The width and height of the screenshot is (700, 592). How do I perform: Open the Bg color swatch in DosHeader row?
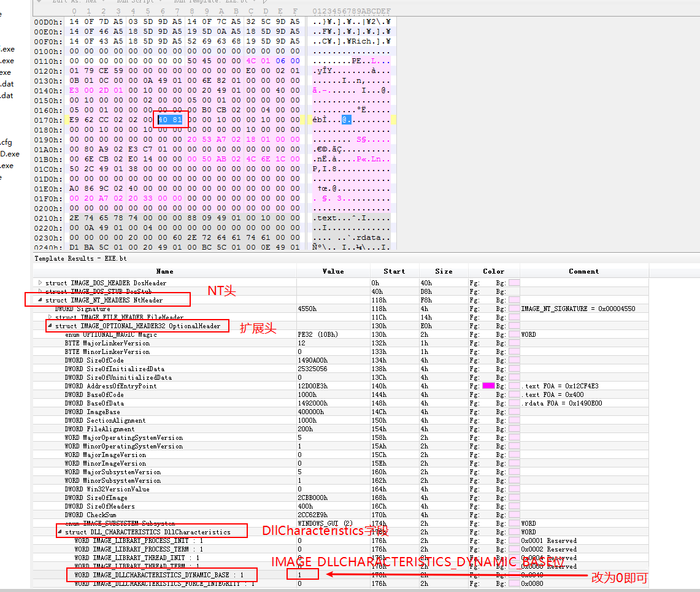[514, 283]
